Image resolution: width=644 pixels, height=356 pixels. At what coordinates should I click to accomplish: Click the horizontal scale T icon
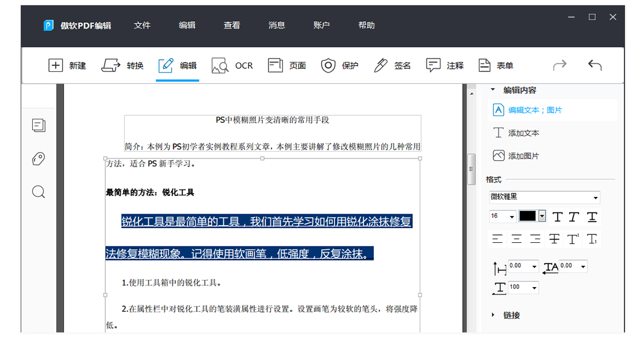tap(500, 288)
